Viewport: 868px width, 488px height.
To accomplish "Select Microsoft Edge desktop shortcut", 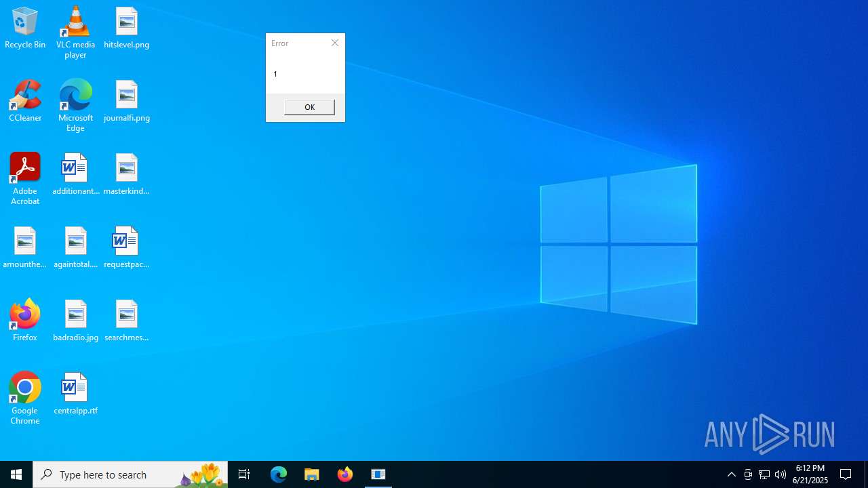I will [75, 106].
